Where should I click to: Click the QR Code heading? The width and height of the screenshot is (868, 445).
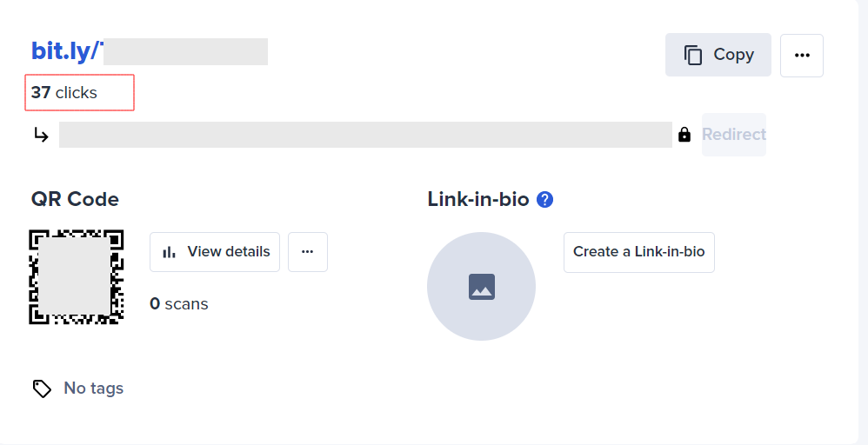[x=75, y=199]
